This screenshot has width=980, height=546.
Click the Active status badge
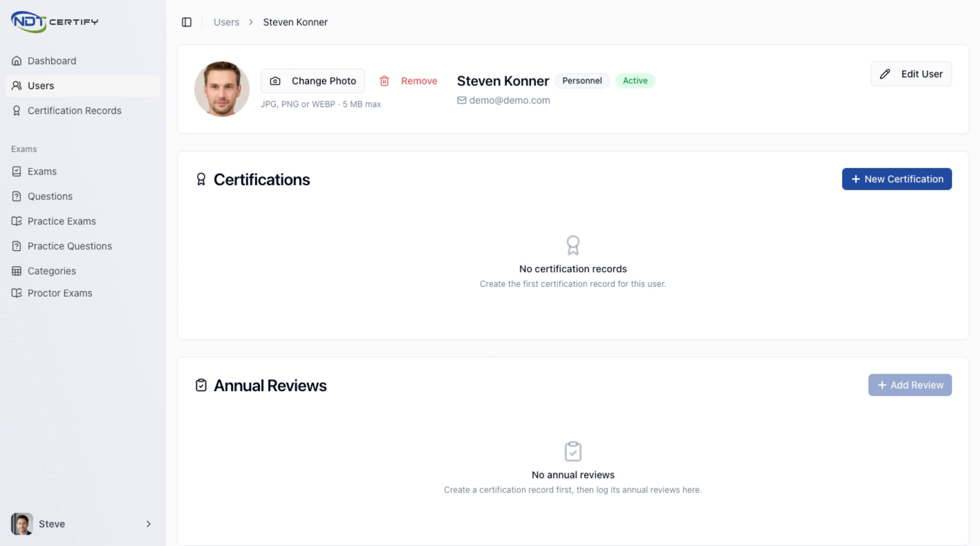(635, 81)
